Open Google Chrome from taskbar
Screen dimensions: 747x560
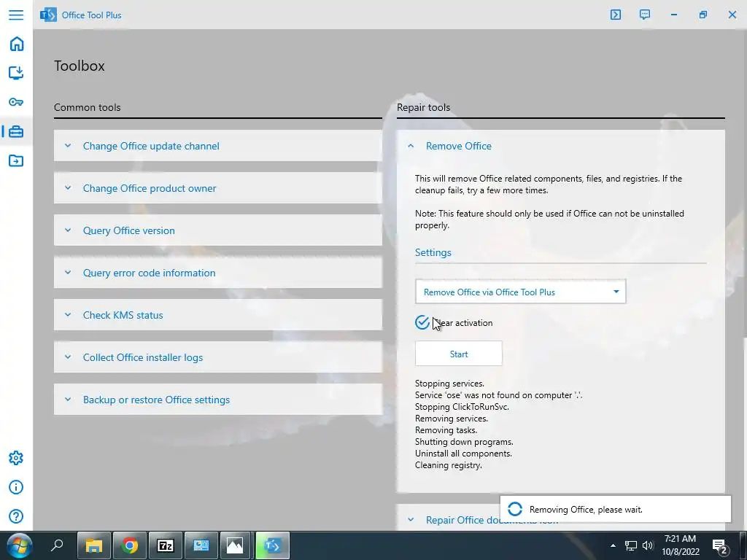[x=130, y=545]
